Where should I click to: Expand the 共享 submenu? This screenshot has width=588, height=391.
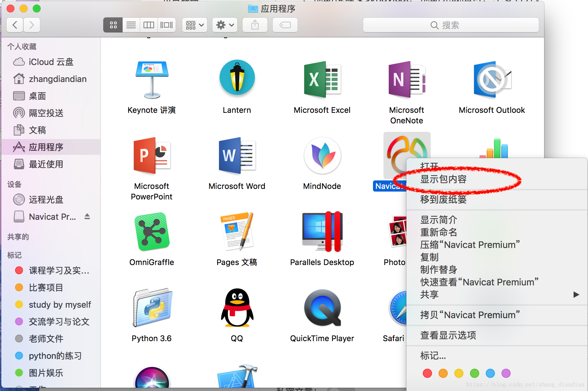(497, 295)
